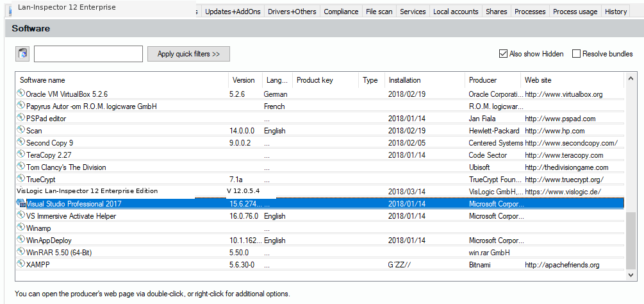Click http://www.teracopy.com web site cell
Viewport: 644px width, 304px height.
564,155
